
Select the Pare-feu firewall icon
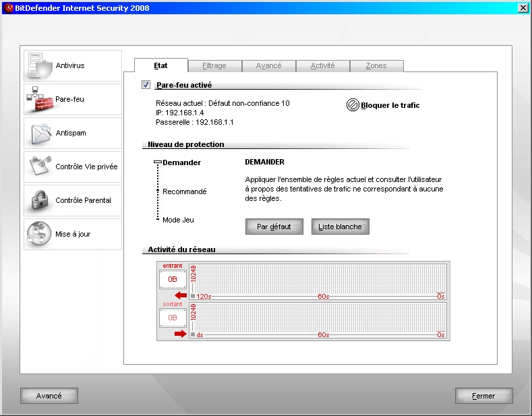point(39,100)
